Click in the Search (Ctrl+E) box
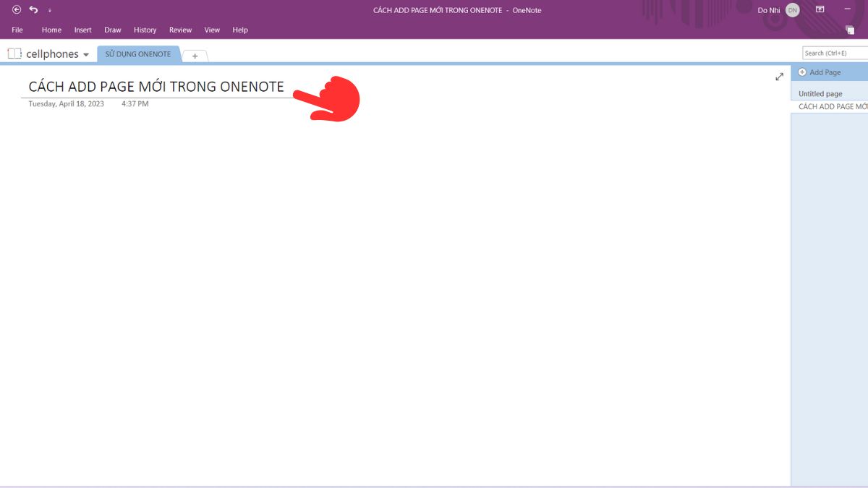Screen dimensions: 868x488 click(x=835, y=53)
